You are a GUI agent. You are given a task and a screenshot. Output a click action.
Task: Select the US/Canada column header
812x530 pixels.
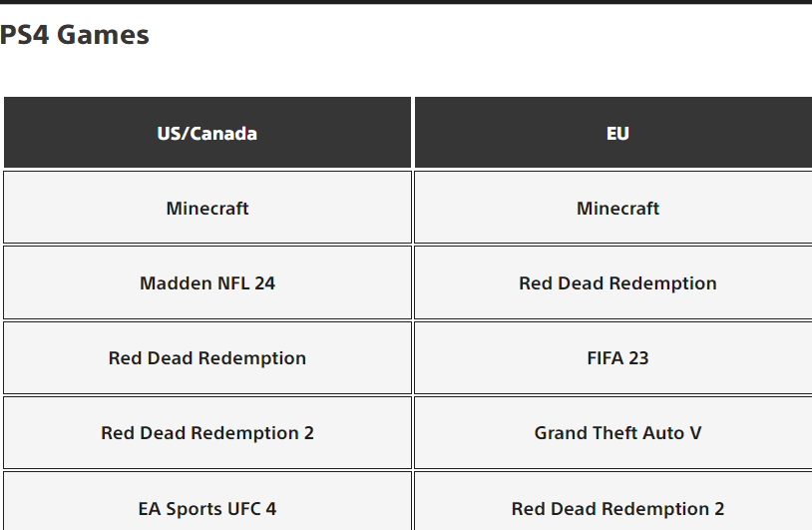[x=207, y=133]
